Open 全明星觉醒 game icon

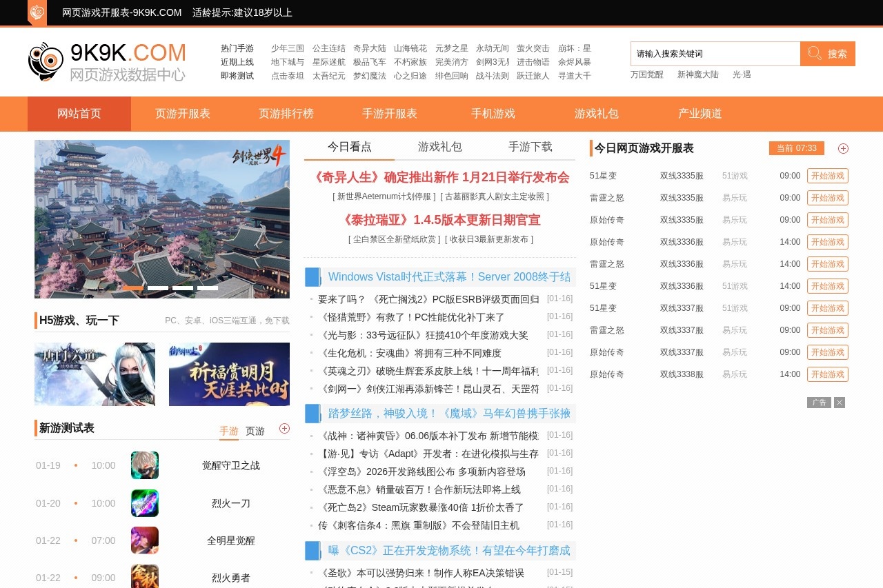[x=145, y=540]
